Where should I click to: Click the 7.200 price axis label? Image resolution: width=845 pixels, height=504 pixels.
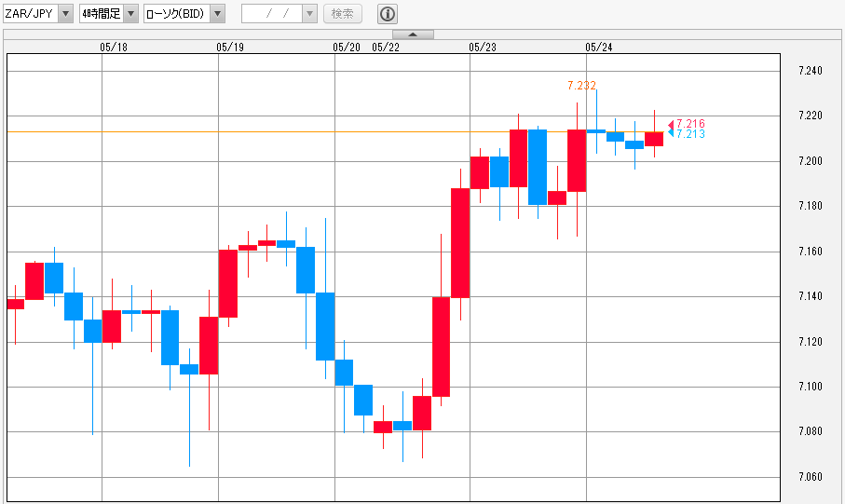point(811,160)
